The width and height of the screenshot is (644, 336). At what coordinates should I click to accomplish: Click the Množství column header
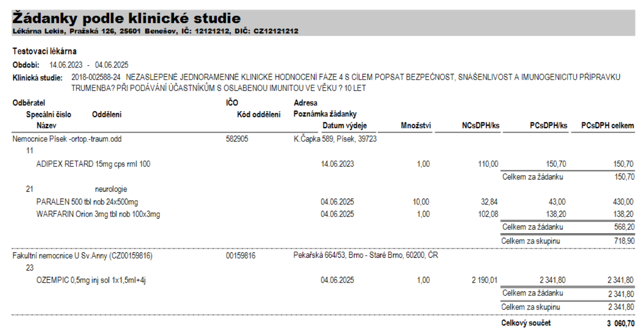point(415,126)
